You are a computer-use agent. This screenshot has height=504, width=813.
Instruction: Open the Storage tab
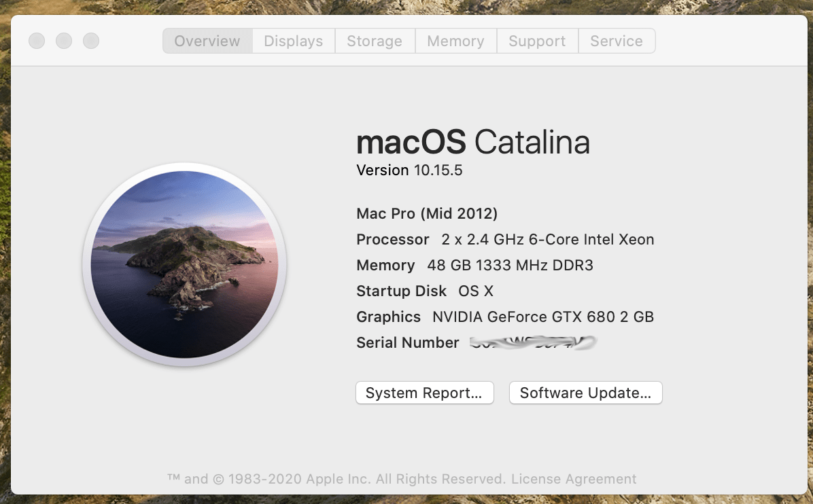click(x=375, y=41)
